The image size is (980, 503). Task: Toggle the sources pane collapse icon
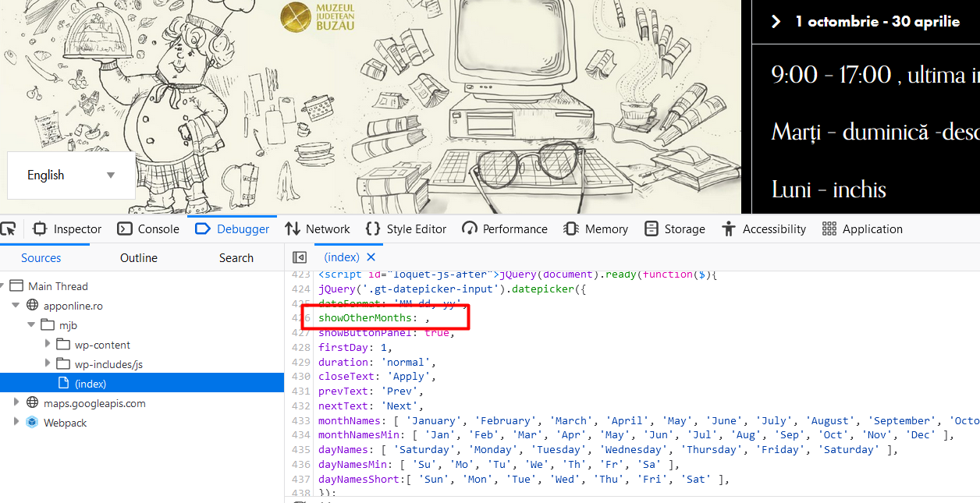(300, 257)
